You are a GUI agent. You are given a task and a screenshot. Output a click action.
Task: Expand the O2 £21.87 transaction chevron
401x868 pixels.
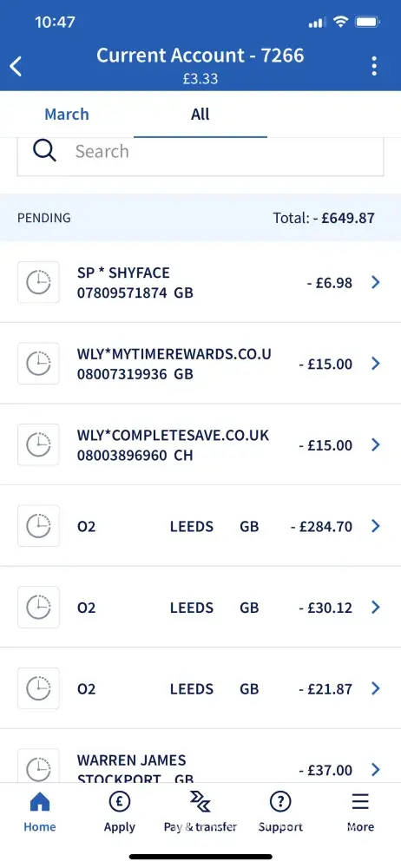376,688
